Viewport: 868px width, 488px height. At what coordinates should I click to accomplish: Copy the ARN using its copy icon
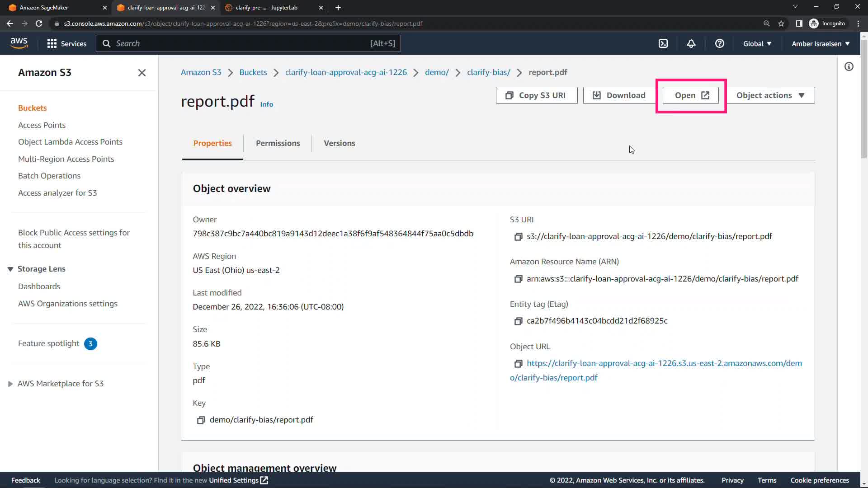tap(518, 279)
